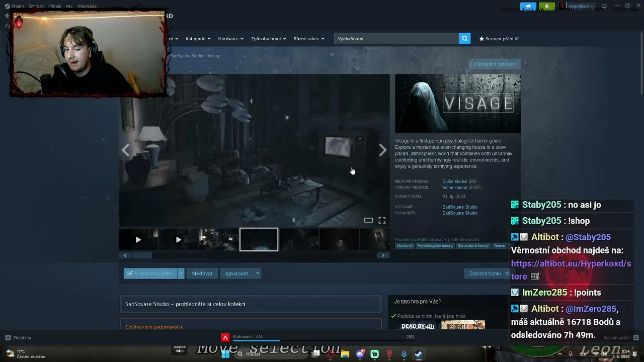The width and height of the screenshot is (644, 362).
Task: Select the highlighted dark room screenshot thumbnail
Action: 259,239
